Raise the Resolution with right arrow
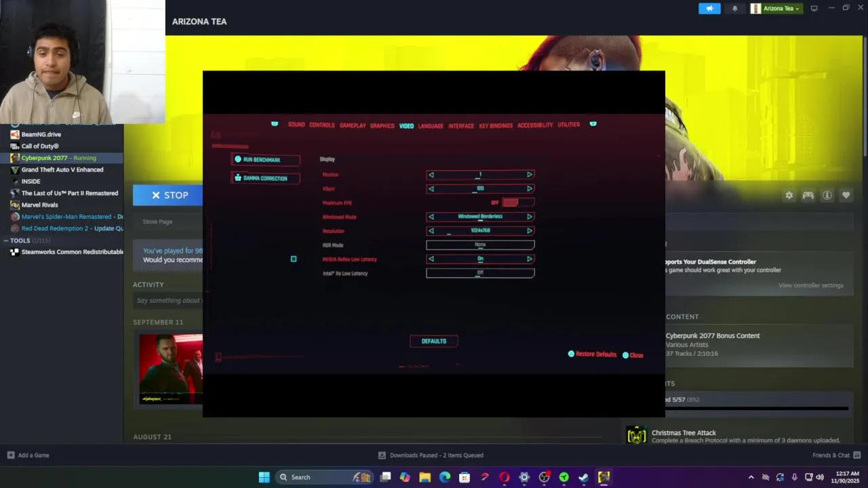868x488 pixels. (x=530, y=230)
